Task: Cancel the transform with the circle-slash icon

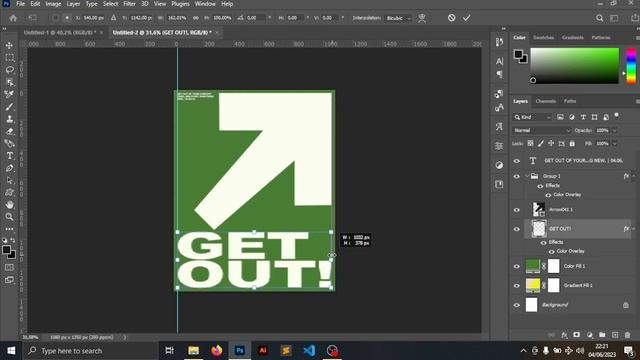Action: pyautogui.click(x=451, y=18)
